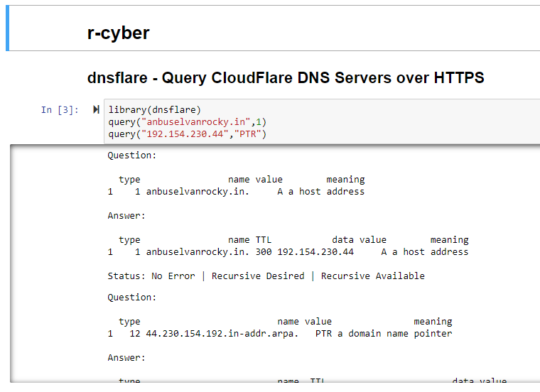Image resolution: width=540 pixels, height=392 pixels.
Task: Click the first Question: label in output
Action: [131, 155]
